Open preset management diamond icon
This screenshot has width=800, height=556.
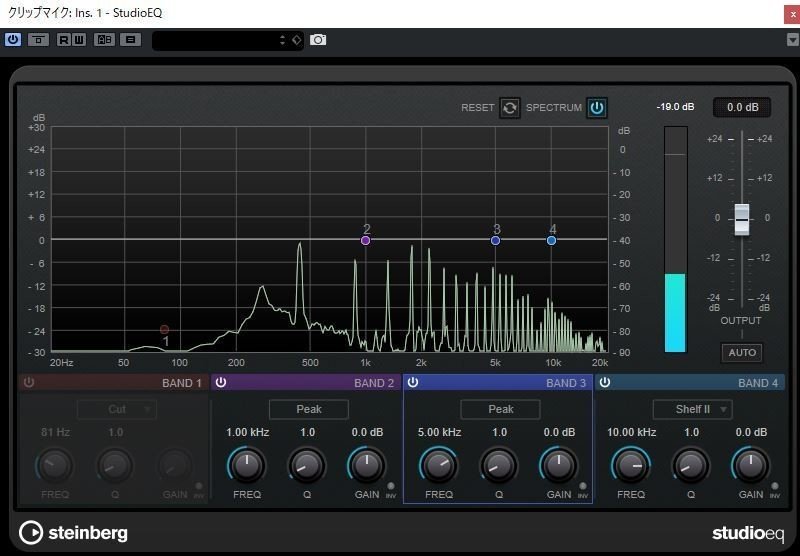296,40
